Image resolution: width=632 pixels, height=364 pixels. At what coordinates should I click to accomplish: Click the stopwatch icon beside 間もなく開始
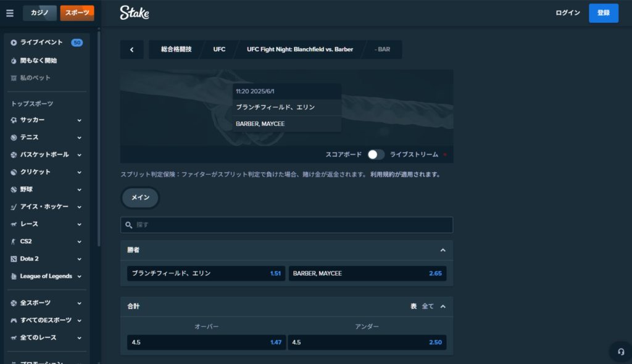(x=14, y=60)
